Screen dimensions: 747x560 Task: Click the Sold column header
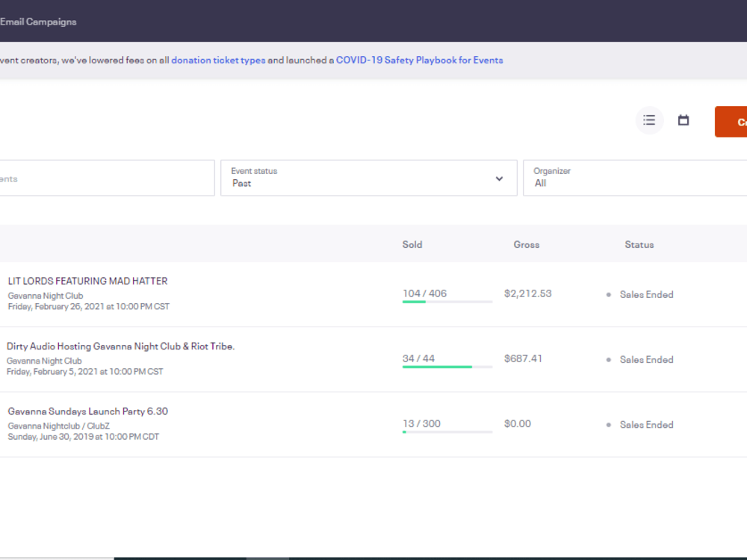pos(412,244)
